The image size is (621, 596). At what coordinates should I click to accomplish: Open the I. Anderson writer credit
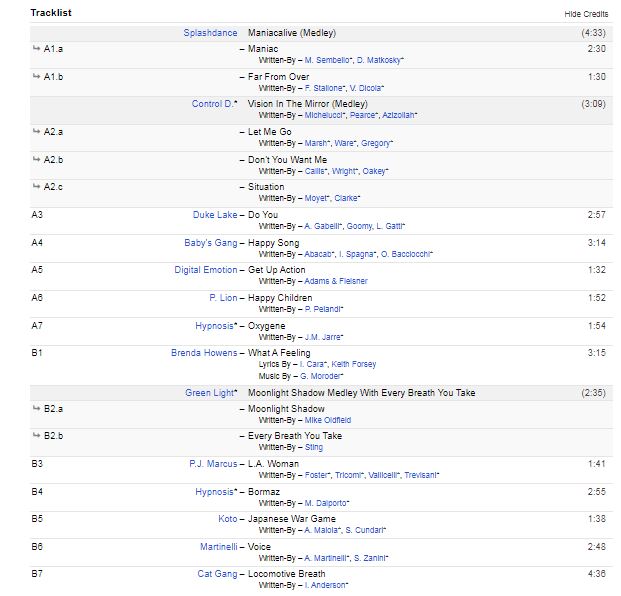tap(326, 585)
